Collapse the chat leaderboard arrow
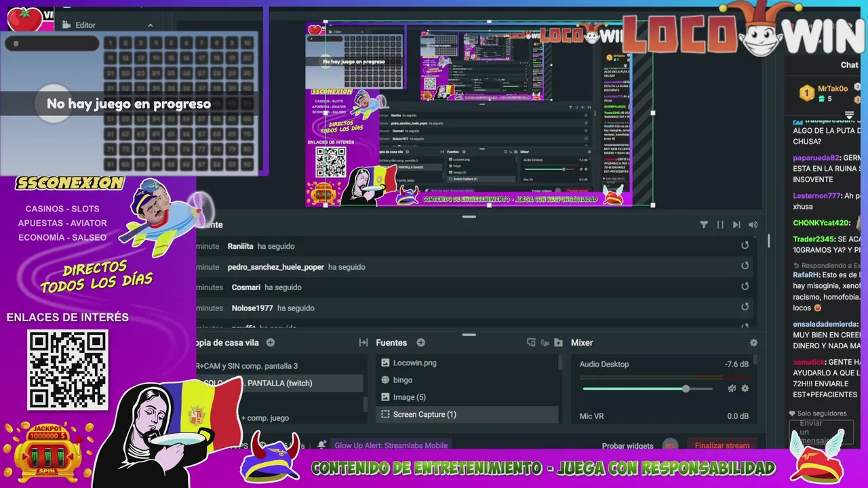The image size is (868, 488). pos(849,114)
